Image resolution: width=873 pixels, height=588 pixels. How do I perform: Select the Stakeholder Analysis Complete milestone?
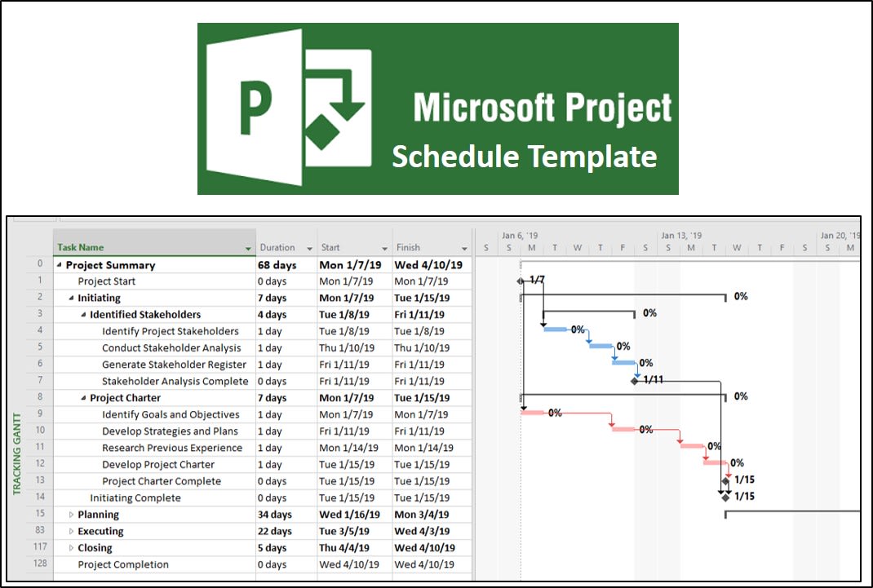coord(175,382)
